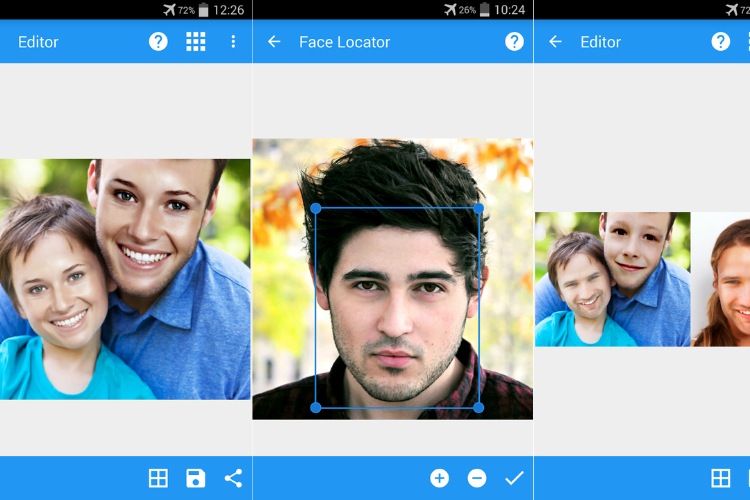The width and height of the screenshot is (750, 500).
Task: Select the two boys photo in right Editor
Action: pyautogui.click(x=612, y=279)
